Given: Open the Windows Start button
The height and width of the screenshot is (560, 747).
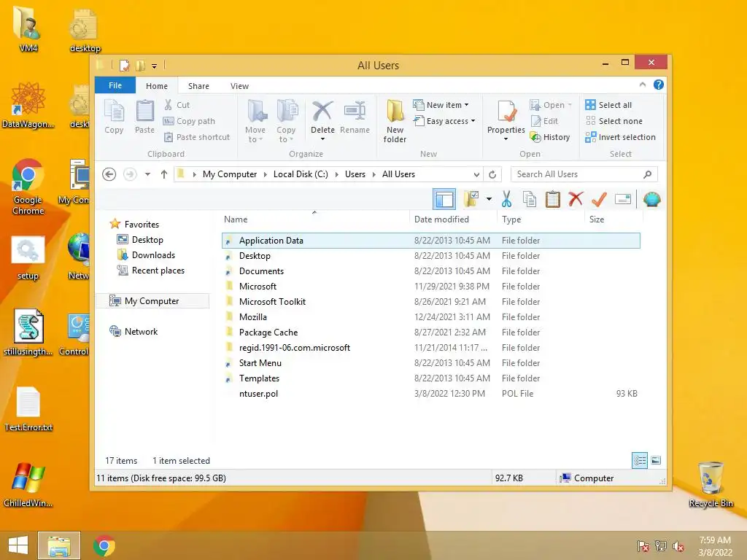Looking at the screenshot, I should point(18,545).
